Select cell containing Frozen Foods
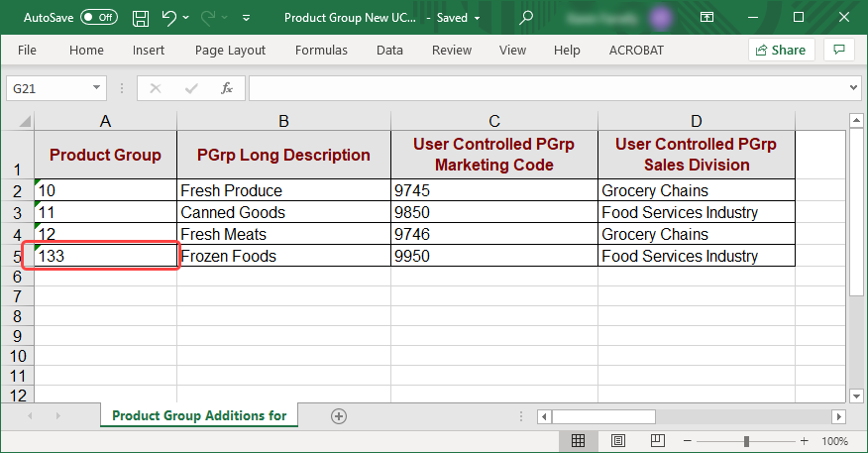This screenshot has height=453, width=868. [283, 256]
